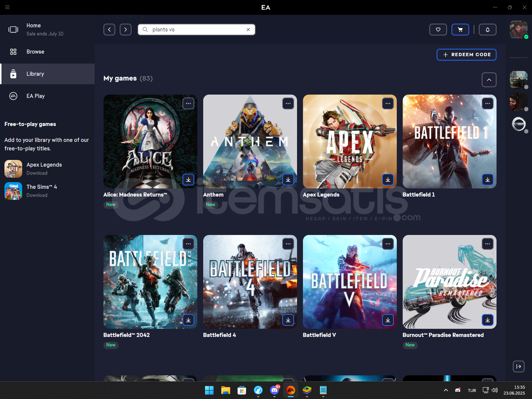Click the Battlefield 4 game title
This screenshot has width=532, height=399.
point(219,335)
